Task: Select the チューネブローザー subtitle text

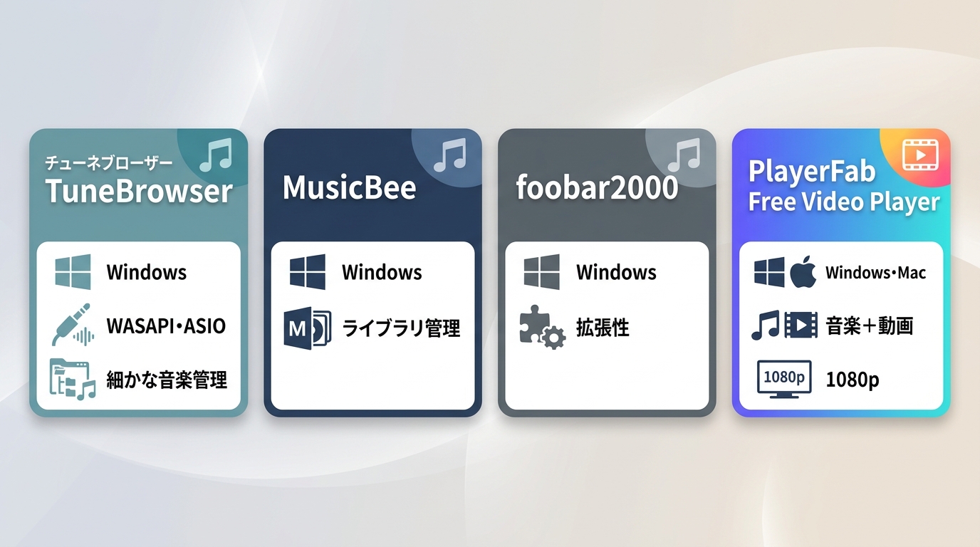Action: point(109,164)
